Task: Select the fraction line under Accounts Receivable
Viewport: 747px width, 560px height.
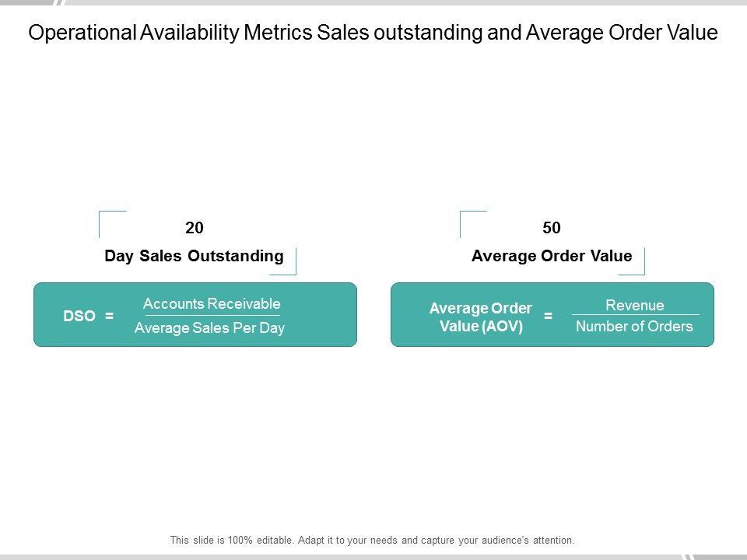Action: click(212, 316)
